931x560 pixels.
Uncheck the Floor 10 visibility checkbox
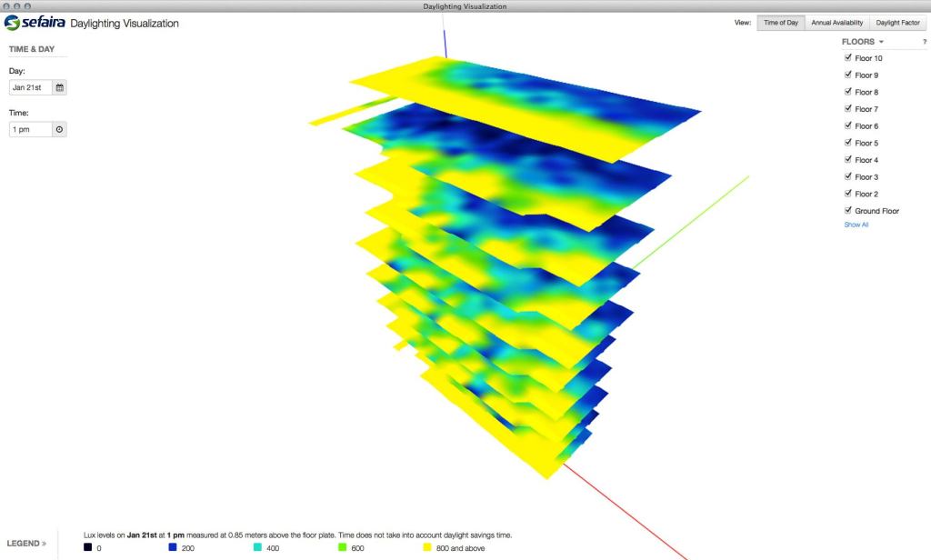(x=847, y=57)
